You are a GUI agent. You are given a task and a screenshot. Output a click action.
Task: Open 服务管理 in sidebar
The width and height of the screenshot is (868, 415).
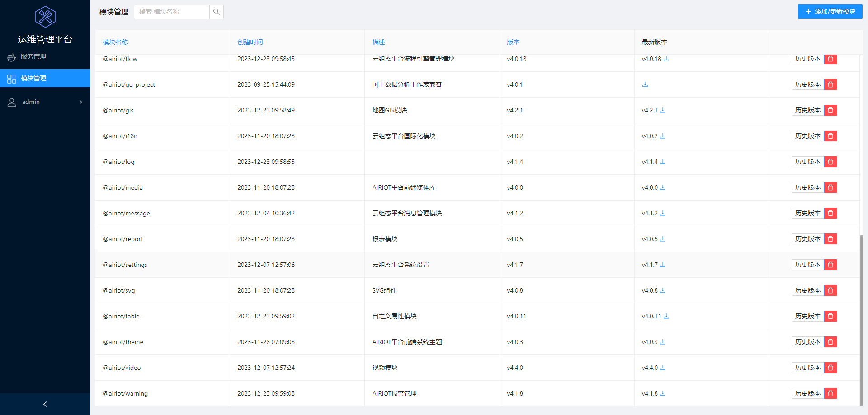(45, 57)
